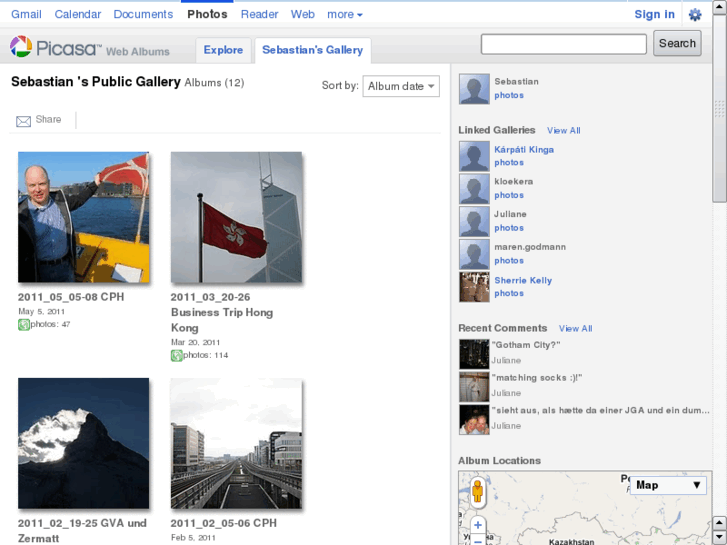Viewport: 727px width, 545px height.
Task: Click the vertical scrollbar thumb
Action: tap(719, 109)
